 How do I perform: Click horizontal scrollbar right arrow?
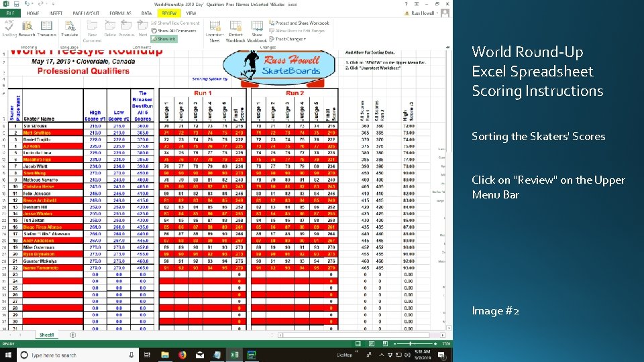pyautogui.click(x=442, y=335)
